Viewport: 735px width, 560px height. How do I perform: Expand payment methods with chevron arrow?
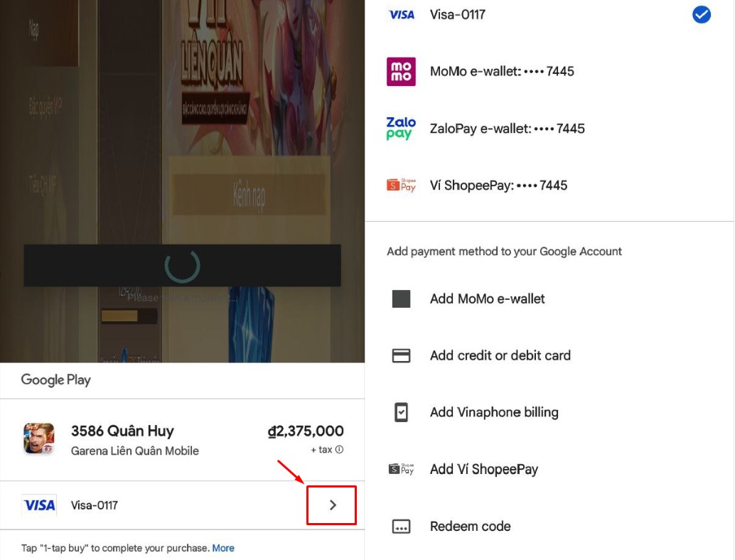tap(332, 505)
